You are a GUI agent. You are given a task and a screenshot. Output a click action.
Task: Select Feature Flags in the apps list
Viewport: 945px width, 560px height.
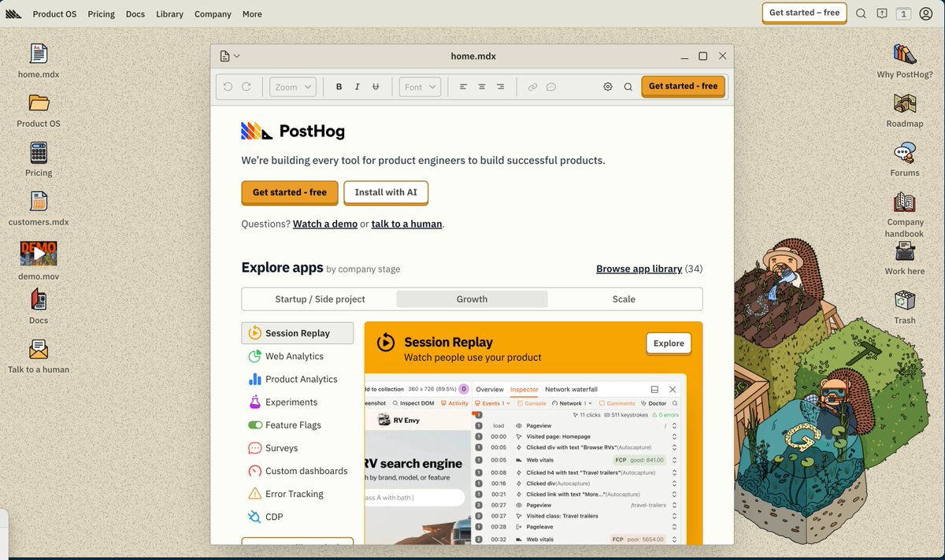click(298, 425)
